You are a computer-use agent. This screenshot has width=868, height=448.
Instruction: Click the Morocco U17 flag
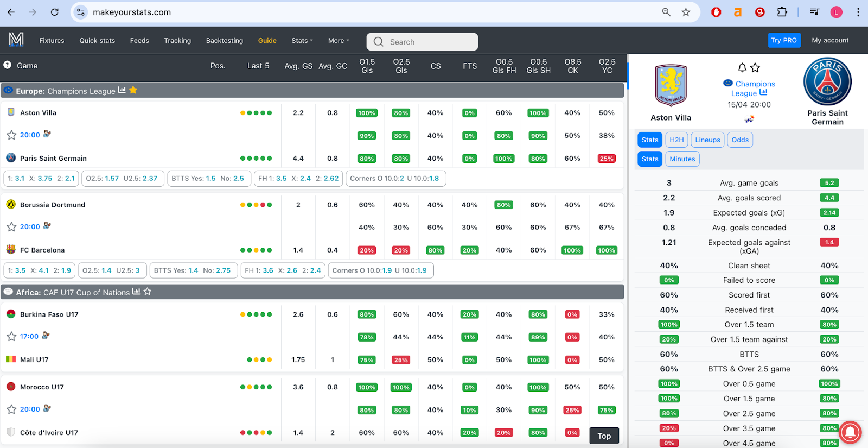click(x=11, y=387)
